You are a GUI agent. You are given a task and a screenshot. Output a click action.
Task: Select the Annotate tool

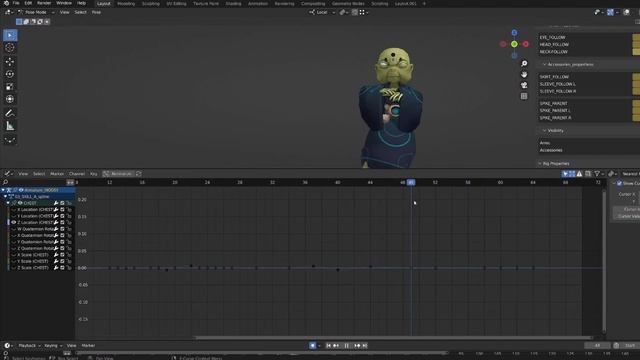coord(10,113)
